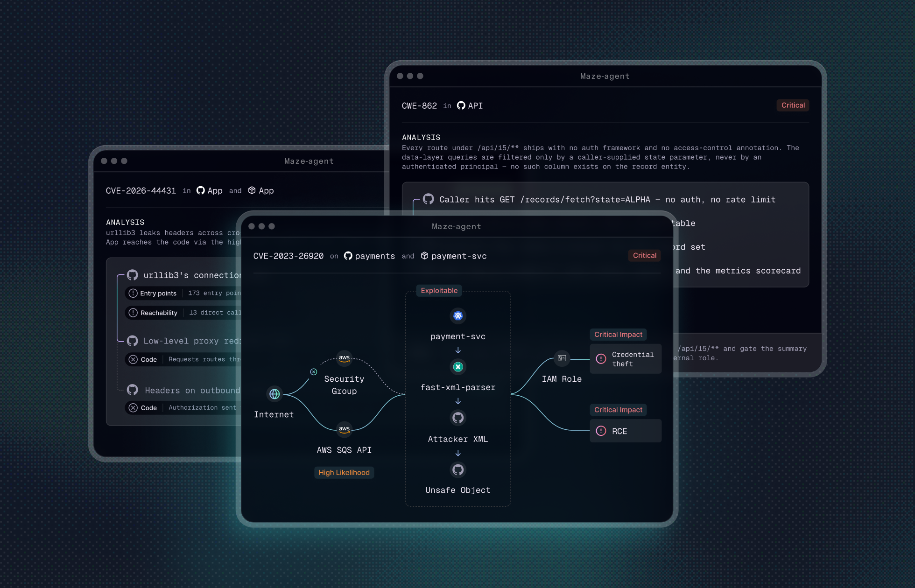Viewport: 915px width, 588px height.
Task: Click the blocked marker on Security Group path
Action: 314,372
